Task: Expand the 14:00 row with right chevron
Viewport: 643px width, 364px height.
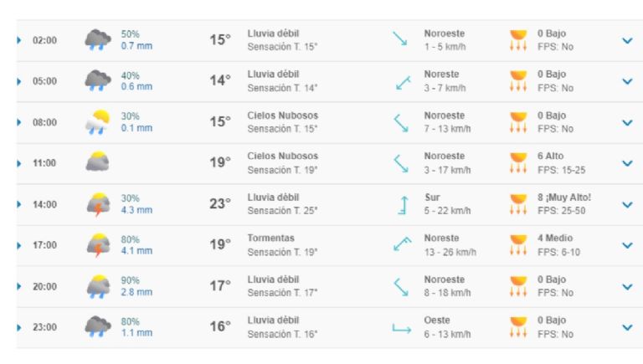Action: [627, 204]
